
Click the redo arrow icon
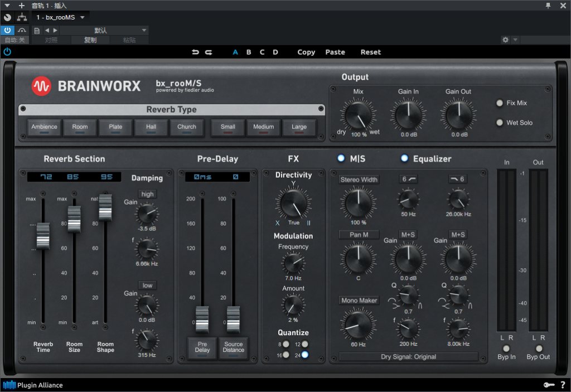coord(209,52)
